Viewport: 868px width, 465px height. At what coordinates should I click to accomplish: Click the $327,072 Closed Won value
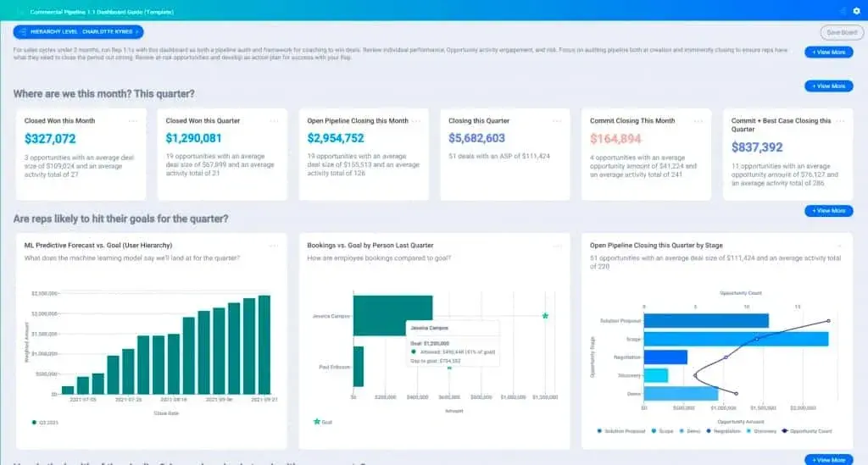pyautogui.click(x=50, y=139)
